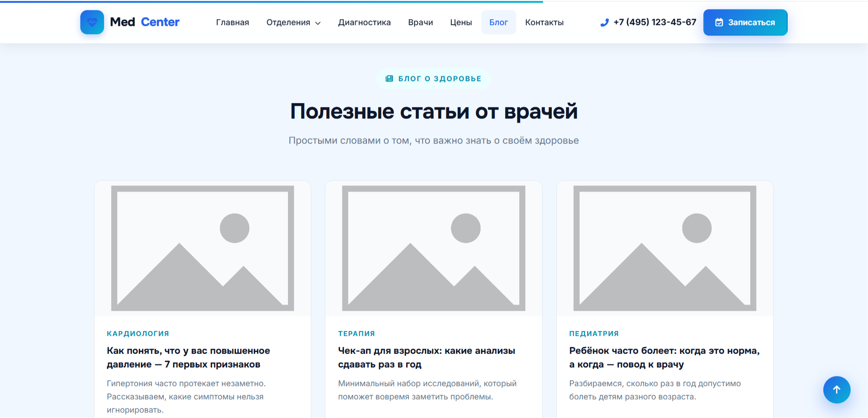Expand the Отделения dropdown chevron
Screen dimensions: 868x418
(x=318, y=23)
